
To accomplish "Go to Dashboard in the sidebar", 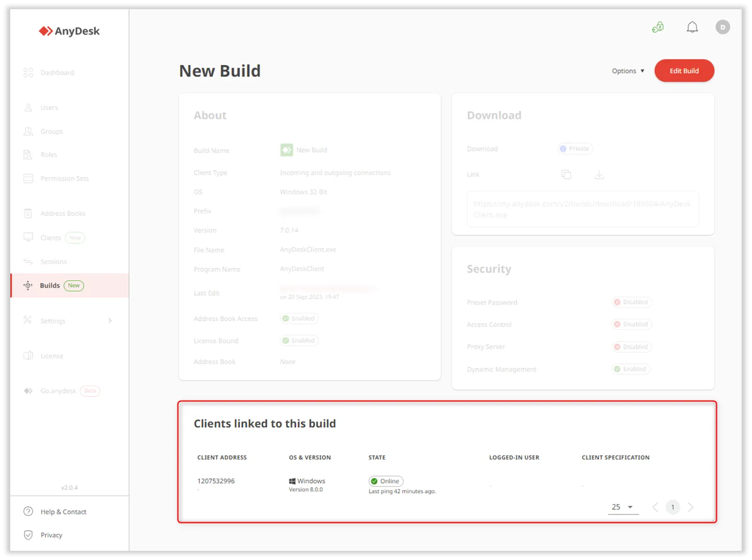I will click(x=57, y=73).
